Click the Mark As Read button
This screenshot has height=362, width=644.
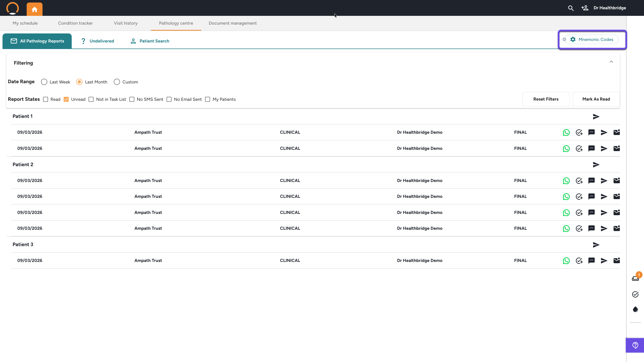click(596, 99)
